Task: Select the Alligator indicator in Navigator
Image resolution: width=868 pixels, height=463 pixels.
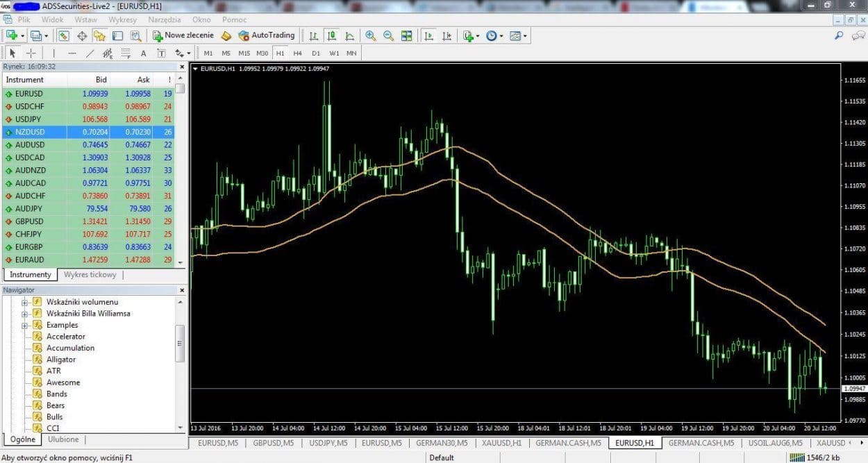Action: 61,360
